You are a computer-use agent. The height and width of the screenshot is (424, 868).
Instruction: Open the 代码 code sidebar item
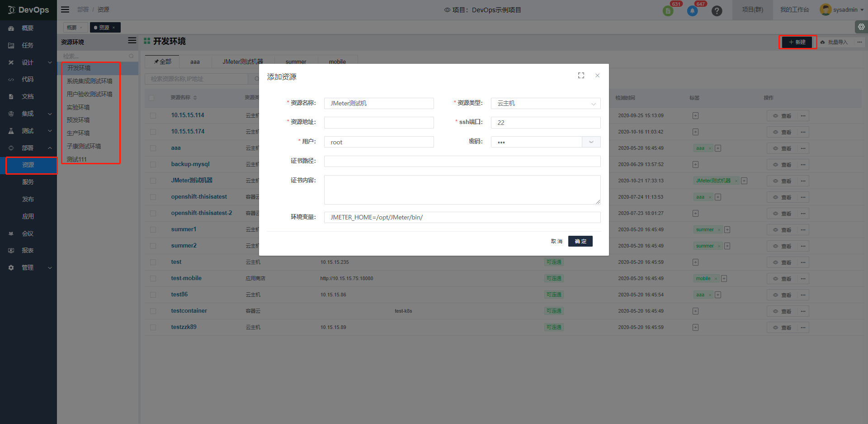pos(28,79)
